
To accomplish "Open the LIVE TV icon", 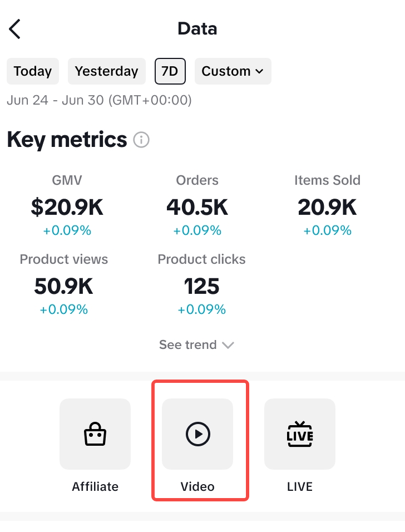I will (300, 434).
